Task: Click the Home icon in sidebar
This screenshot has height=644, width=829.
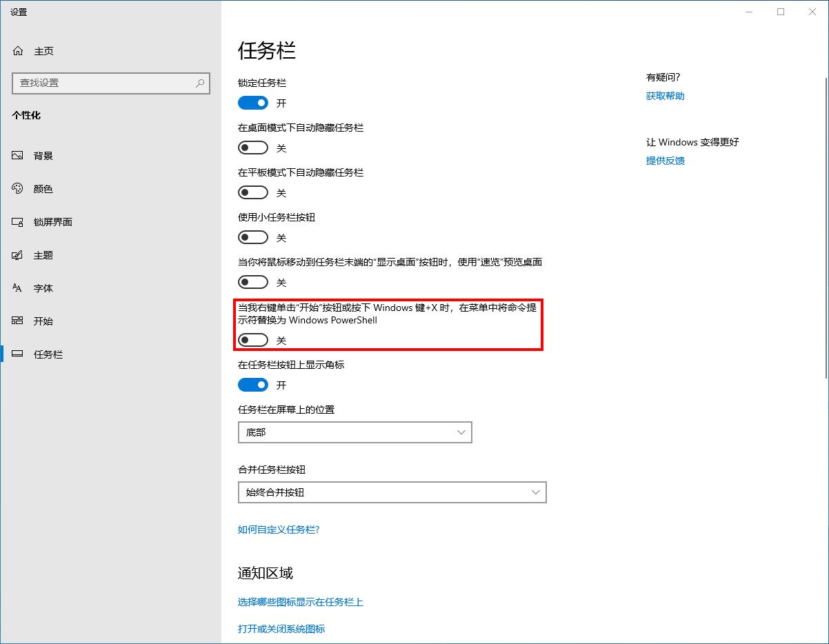Action: [19, 51]
